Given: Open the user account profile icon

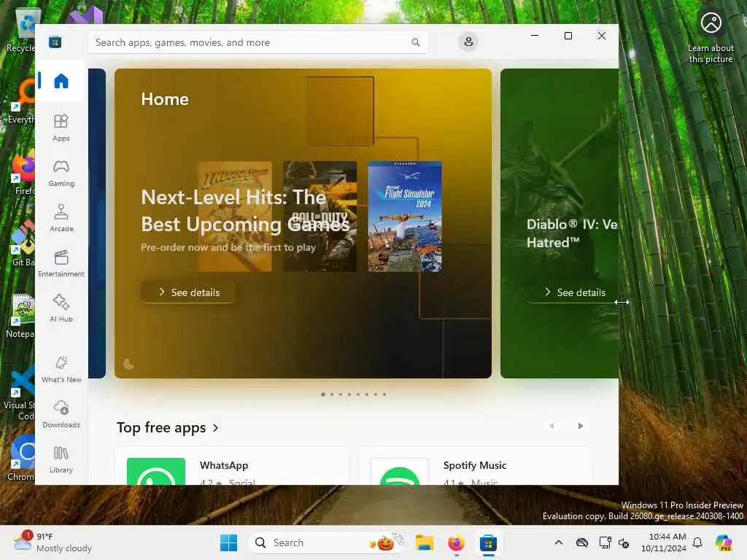Looking at the screenshot, I should tap(468, 42).
